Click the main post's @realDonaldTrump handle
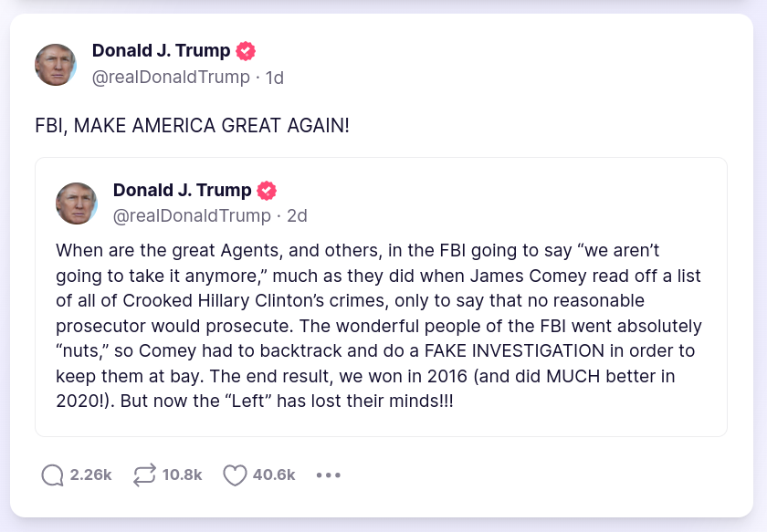The width and height of the screenshot is (767, 532). [171, 78]
